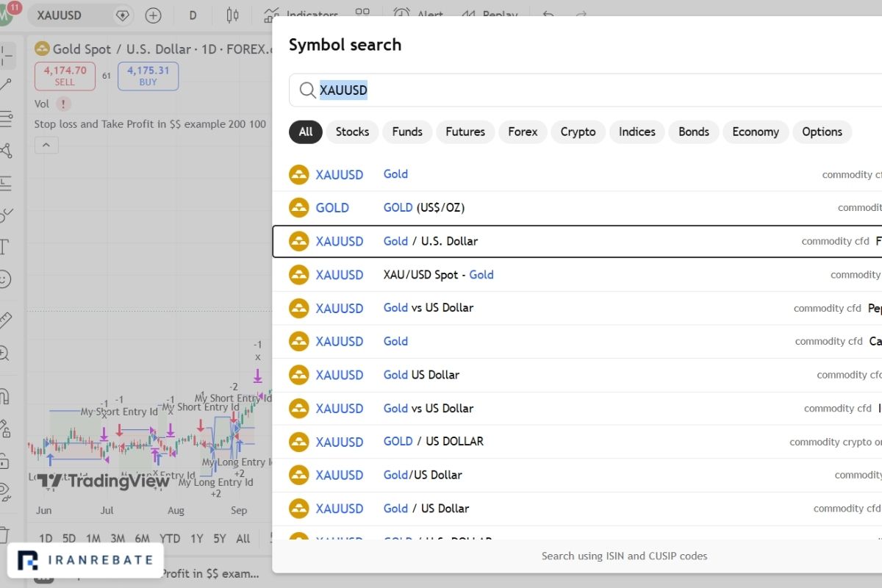Select the text tool in left sidebar
This screenshot has width=882, height=588.
(4, 246)
